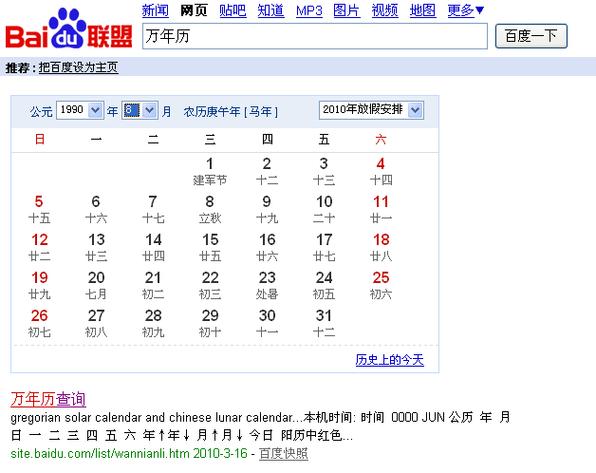Viewport: 596px width, 473px height.
Task: Click 把百度设为主页 link
Action: pos(78,68)
